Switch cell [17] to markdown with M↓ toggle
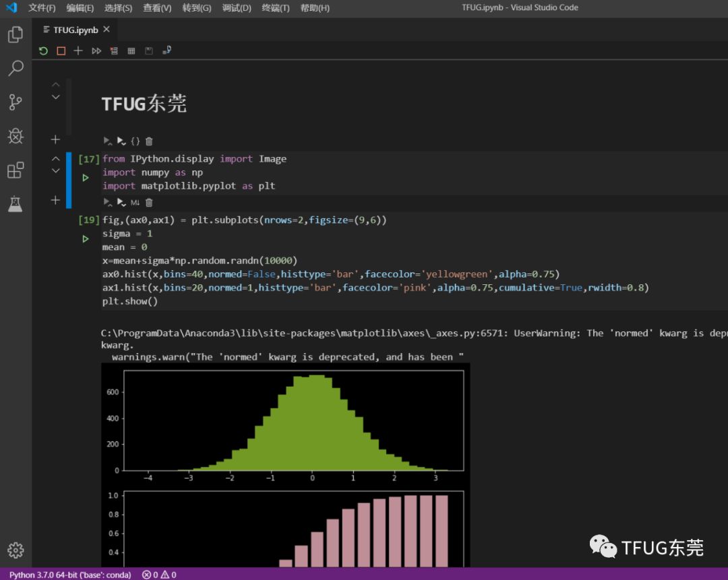728x580 pixels. (x=135, y=202)
